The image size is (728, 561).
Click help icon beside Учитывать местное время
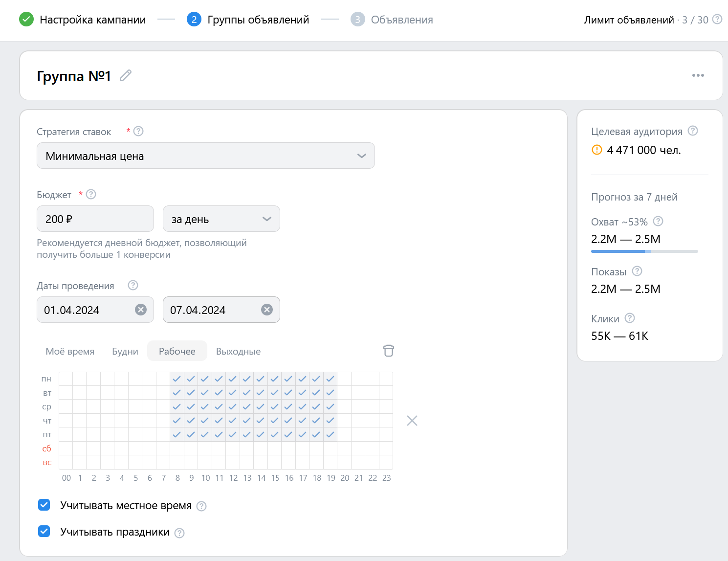(x=201, y=506)
